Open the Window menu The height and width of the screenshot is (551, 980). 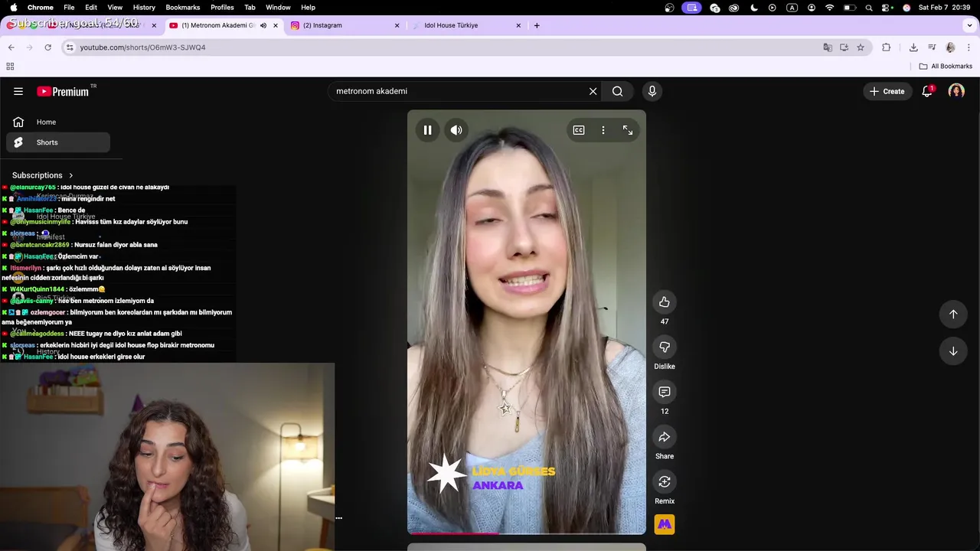(x=278, y=8)
